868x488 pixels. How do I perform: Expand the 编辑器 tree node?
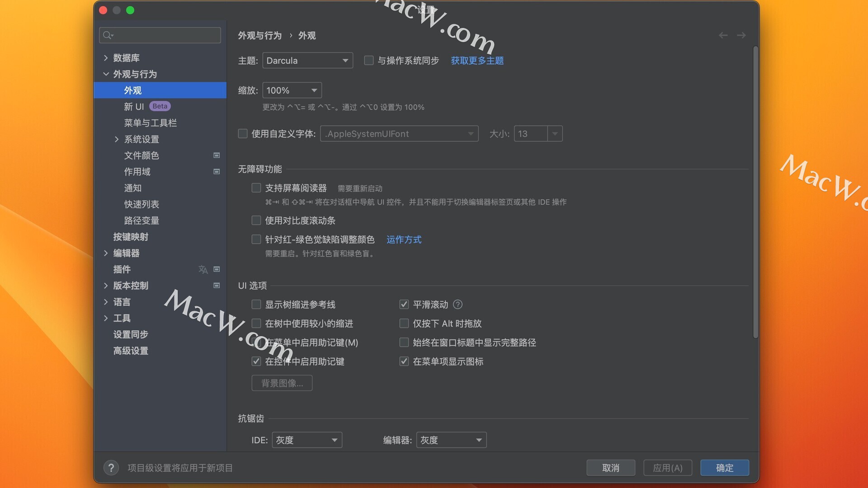click(x=106, y=253)
